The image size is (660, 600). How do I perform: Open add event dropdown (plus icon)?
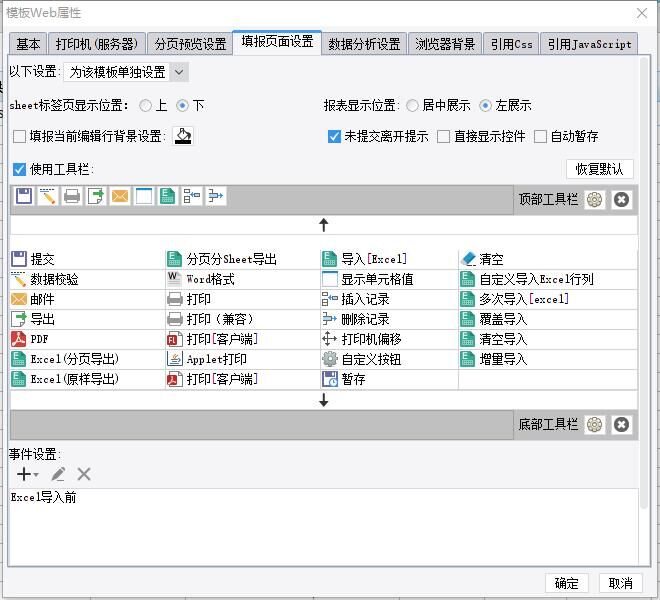27,474
